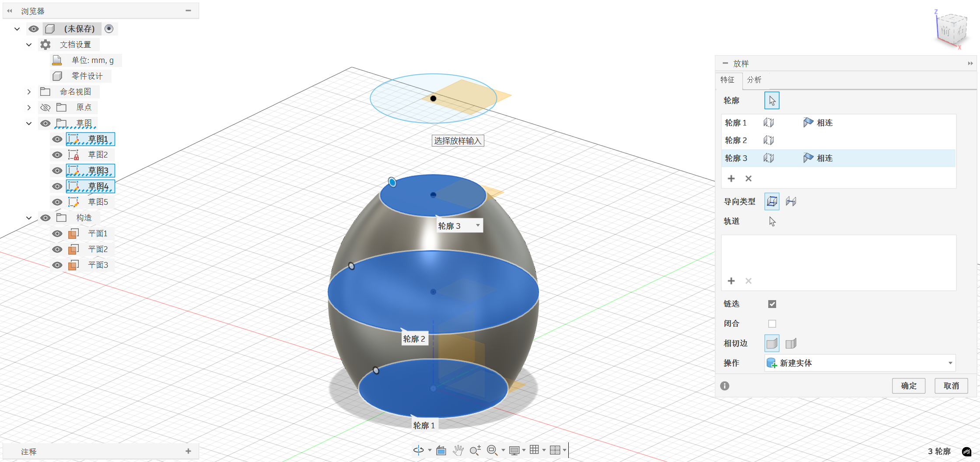
Task: Collapse the (未保存) root node
Action: (17, 29)
